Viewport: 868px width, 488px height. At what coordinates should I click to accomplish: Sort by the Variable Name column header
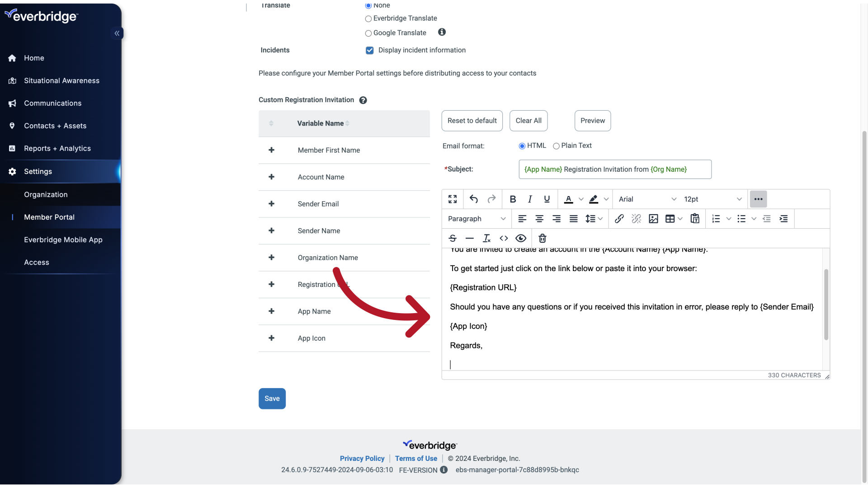[323, 123]
